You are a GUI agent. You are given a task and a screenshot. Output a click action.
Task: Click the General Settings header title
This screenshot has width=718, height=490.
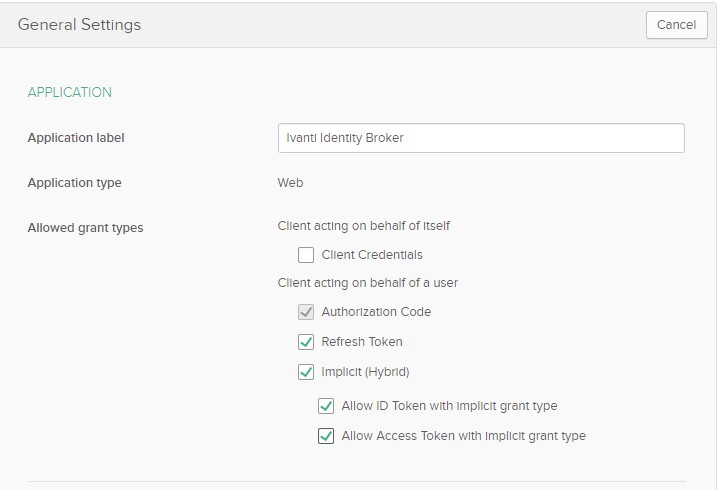[x=79, y=24]
